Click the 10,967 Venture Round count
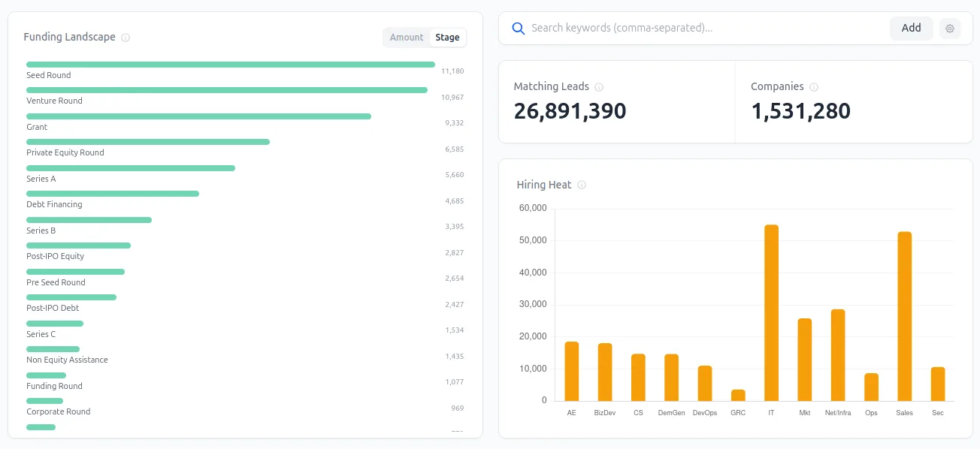The width and height of the screenshot is (980, 449). tap(452, 98)
